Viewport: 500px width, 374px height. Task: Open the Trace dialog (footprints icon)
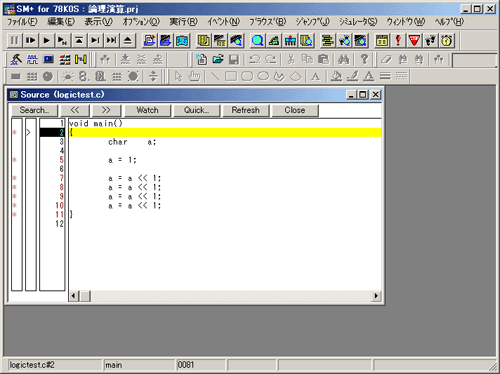(x=430, y=40)
